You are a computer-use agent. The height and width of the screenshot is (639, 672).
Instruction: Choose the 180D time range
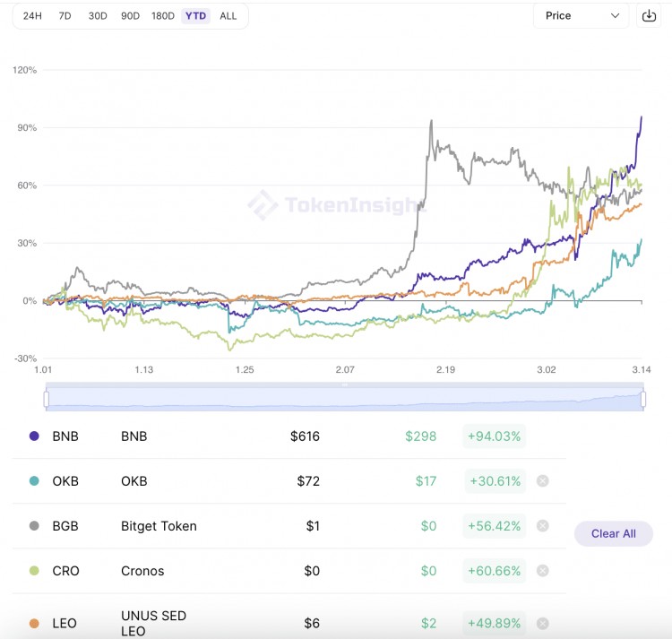[x=163, y=16]
